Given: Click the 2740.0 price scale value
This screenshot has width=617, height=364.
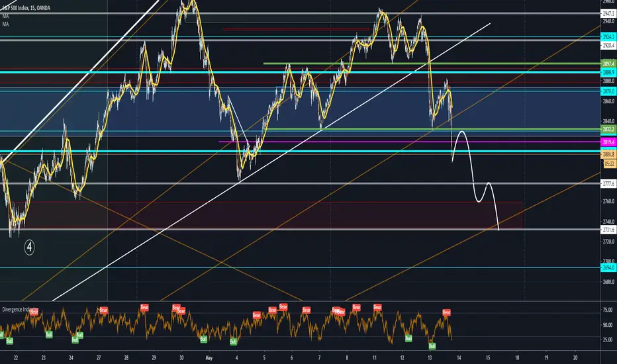Looking at the screenshot, I should [x=609, y=222].
